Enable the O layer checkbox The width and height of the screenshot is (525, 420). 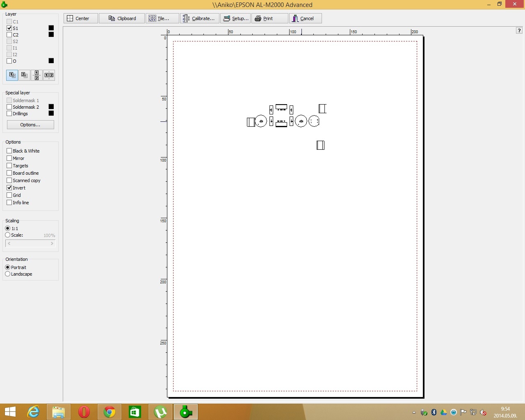(9, 61)
